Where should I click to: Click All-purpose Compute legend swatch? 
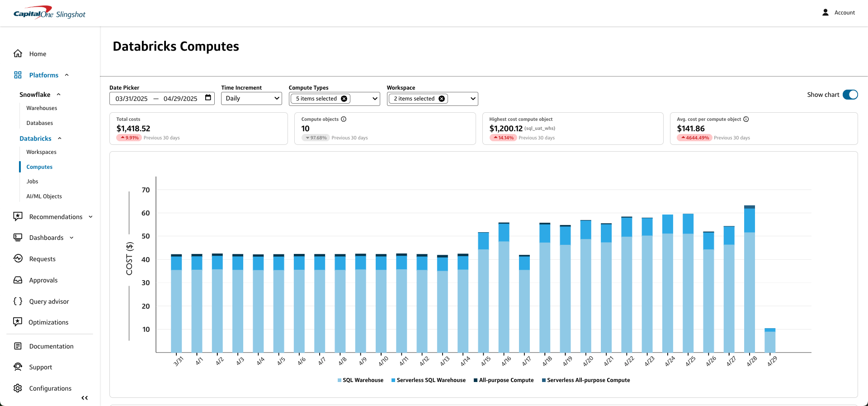[476, 380]
